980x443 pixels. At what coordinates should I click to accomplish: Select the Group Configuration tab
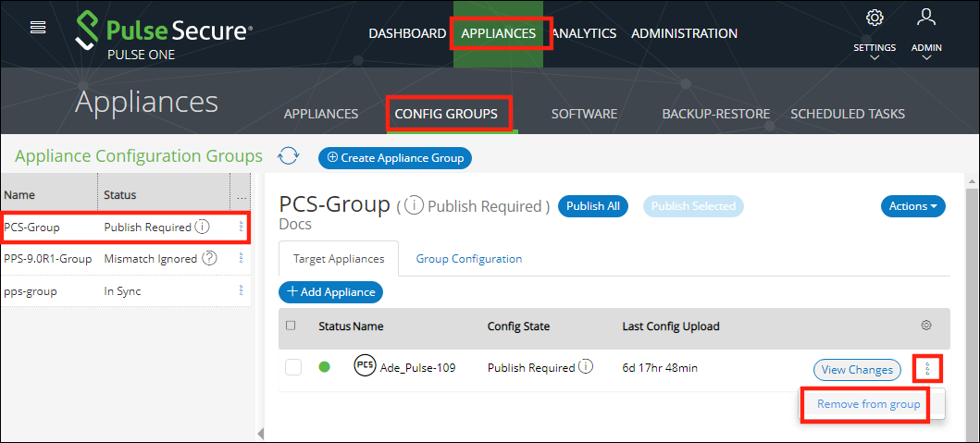point(469,259)
